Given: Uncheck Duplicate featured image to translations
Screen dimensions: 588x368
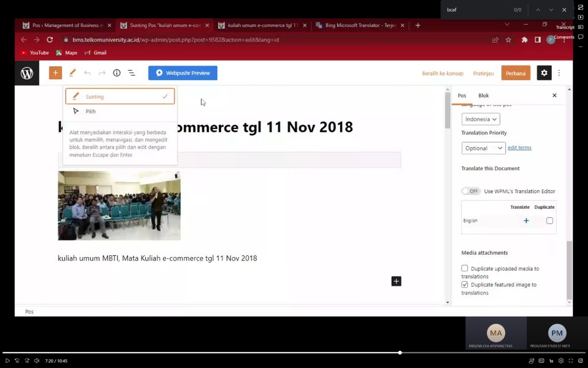Looking at the screenshot, I should pyautogui.click(x=465, y=284).
